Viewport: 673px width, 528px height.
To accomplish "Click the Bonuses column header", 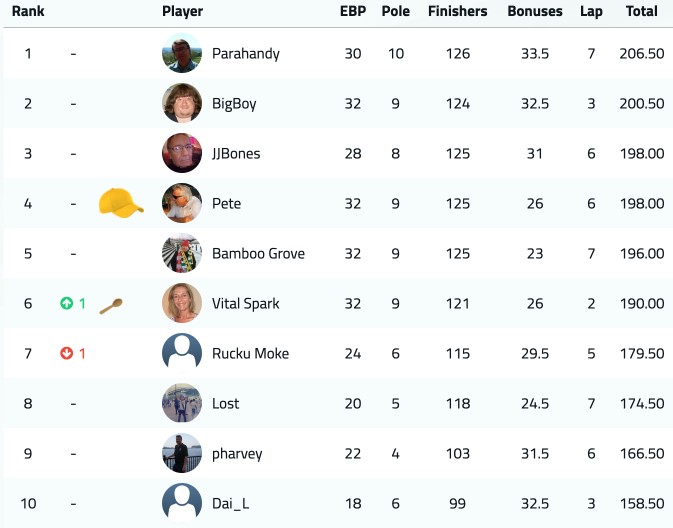I will tap(535, 11).
